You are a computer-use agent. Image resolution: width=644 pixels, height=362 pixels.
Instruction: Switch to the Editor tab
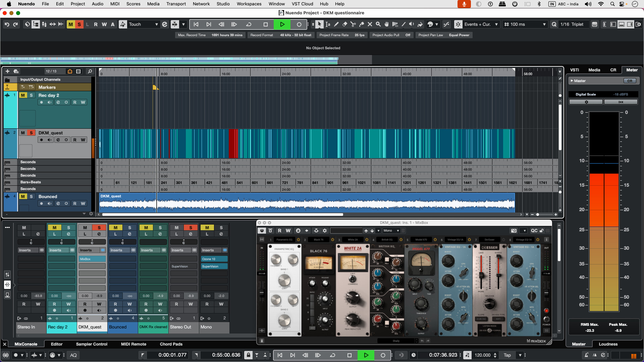click(57, 344)
